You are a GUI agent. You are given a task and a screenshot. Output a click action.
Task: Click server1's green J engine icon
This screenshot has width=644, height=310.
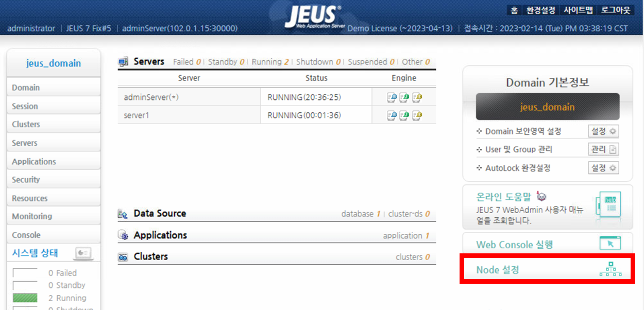[x=404, y=115]
